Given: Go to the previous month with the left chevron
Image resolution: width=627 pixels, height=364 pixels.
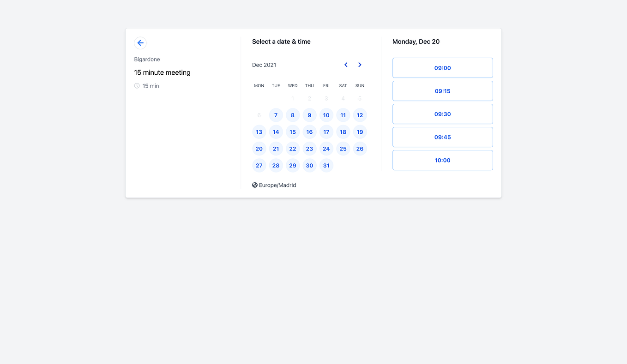Looking at the screenshot, I should pos(346,65).
